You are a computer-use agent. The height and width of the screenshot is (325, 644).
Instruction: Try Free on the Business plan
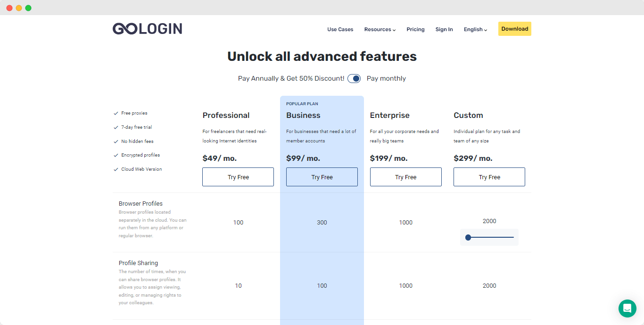click(322, 177)
